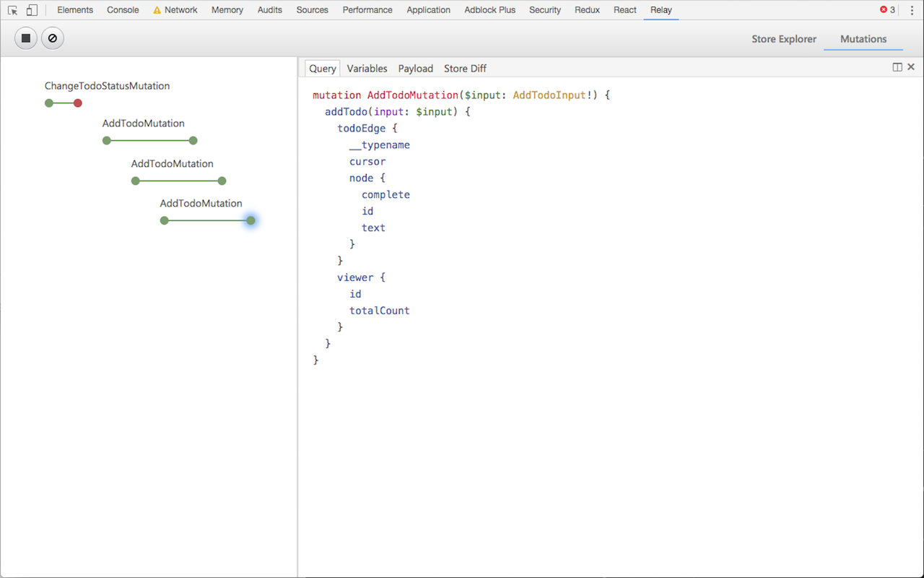Click the split-pane icon in the query panel
Screen dimensions: 924x578
[896, 66]
